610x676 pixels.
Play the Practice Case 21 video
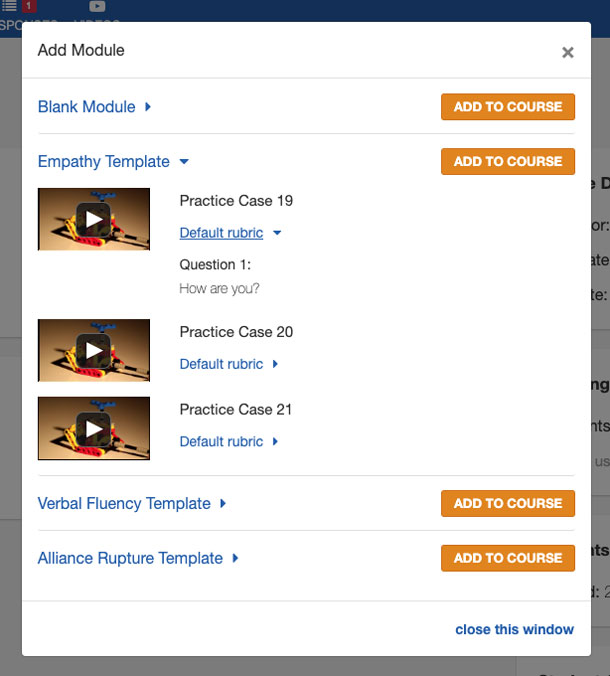pyautogui.click(x=94, y=429)
